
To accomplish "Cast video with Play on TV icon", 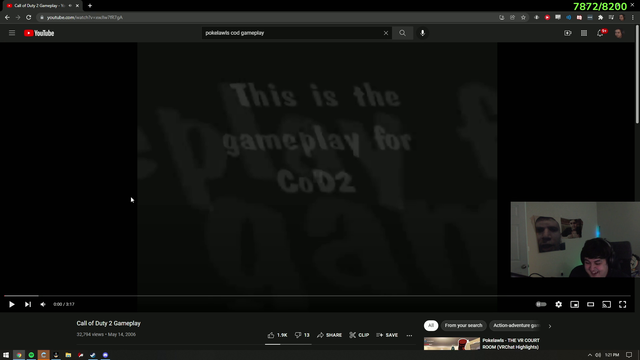I will pyautogui.click(x=607, y=304).
